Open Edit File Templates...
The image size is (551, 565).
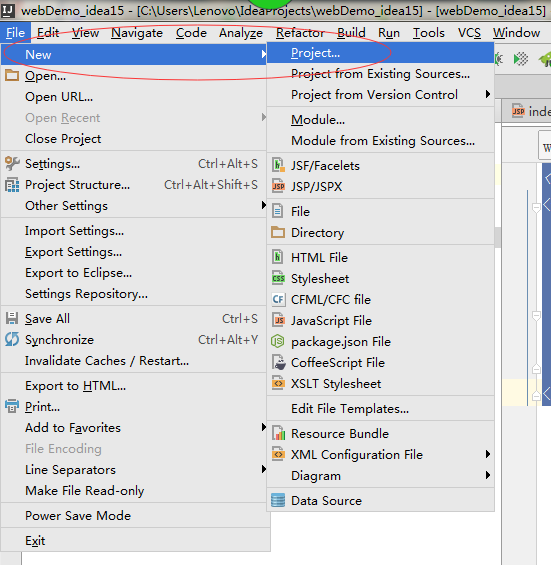(x=381, y=409)
